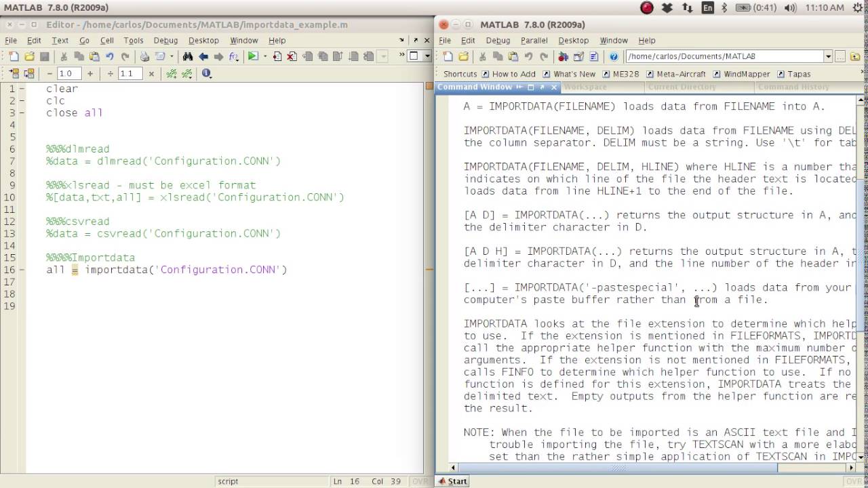This screenshot has height=488, width=868.
Task: Publish importdata_example.m icon in Editor
Action: (160, 56)
